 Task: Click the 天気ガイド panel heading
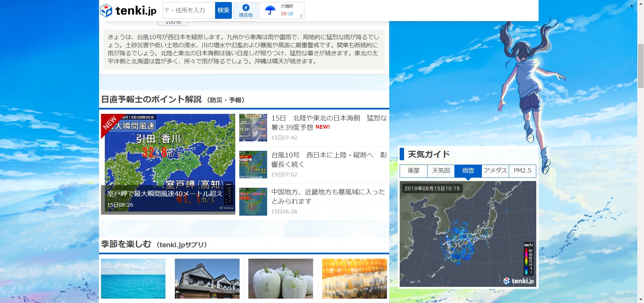(429, 154)
